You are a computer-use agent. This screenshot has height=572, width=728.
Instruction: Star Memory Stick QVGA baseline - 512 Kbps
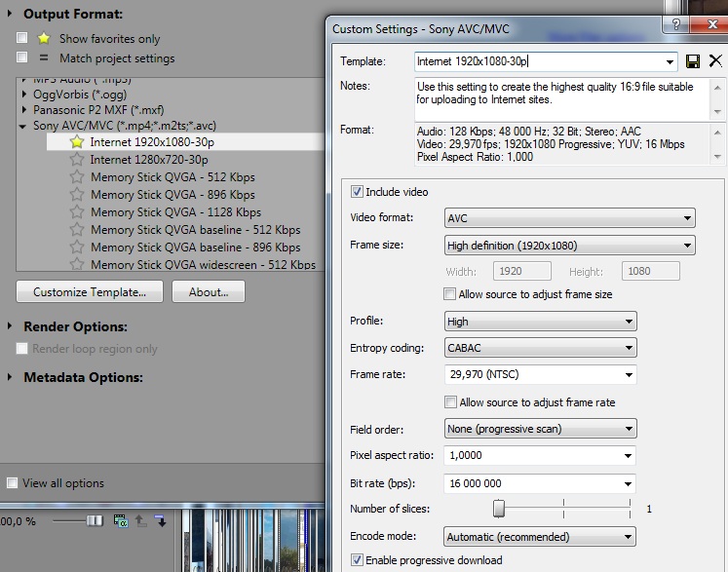[x=77, y=230]
